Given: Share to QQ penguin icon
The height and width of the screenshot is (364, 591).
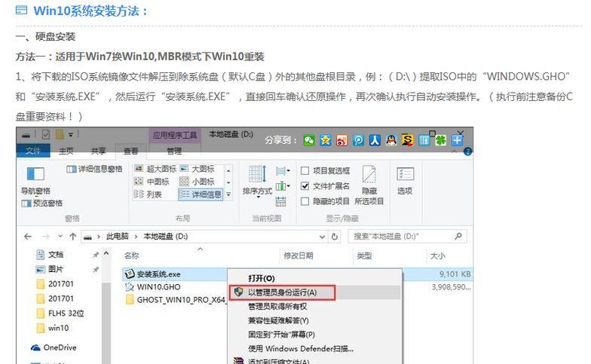Looking at the screenshot, I should click(391, 140).
